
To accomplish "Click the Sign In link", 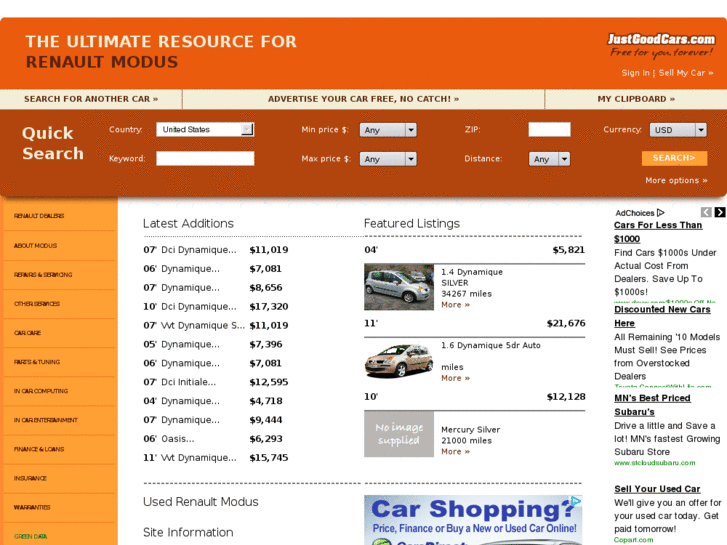I will 635,73.
